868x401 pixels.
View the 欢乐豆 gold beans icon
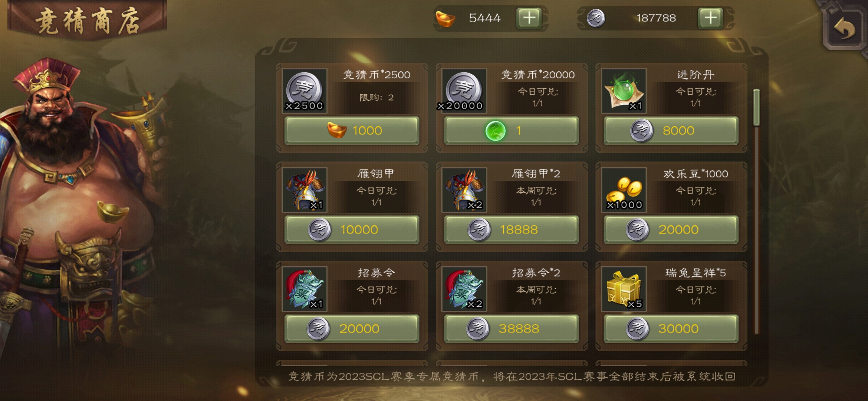click(x=624, y=190)
